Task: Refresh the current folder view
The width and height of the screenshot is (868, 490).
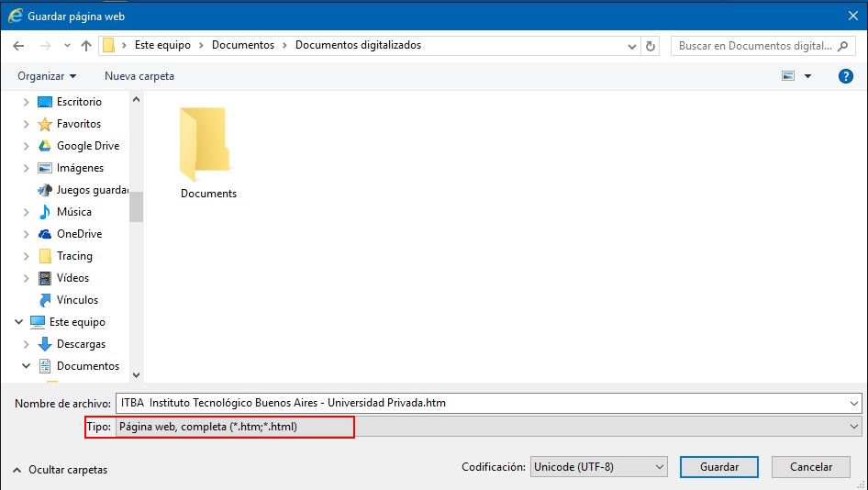Action: point(651,46)
